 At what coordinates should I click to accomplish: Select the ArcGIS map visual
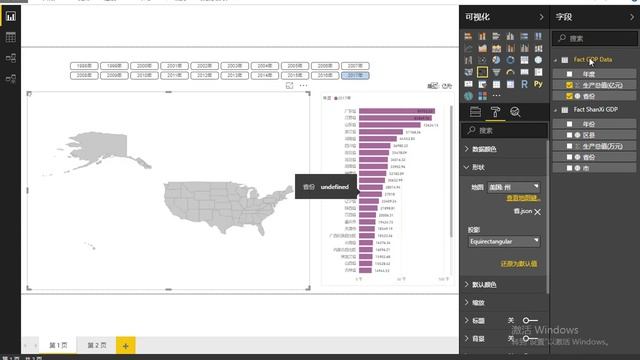468,96
